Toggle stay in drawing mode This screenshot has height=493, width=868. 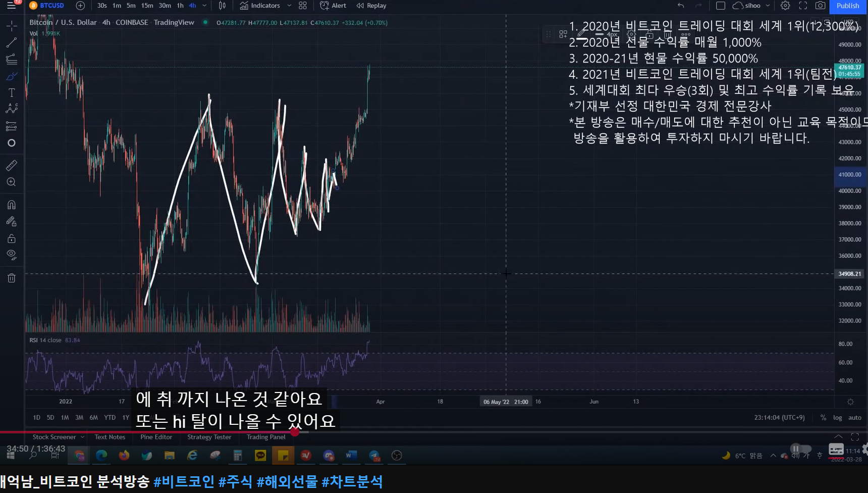pyautogui.click(x=12, y=221)
